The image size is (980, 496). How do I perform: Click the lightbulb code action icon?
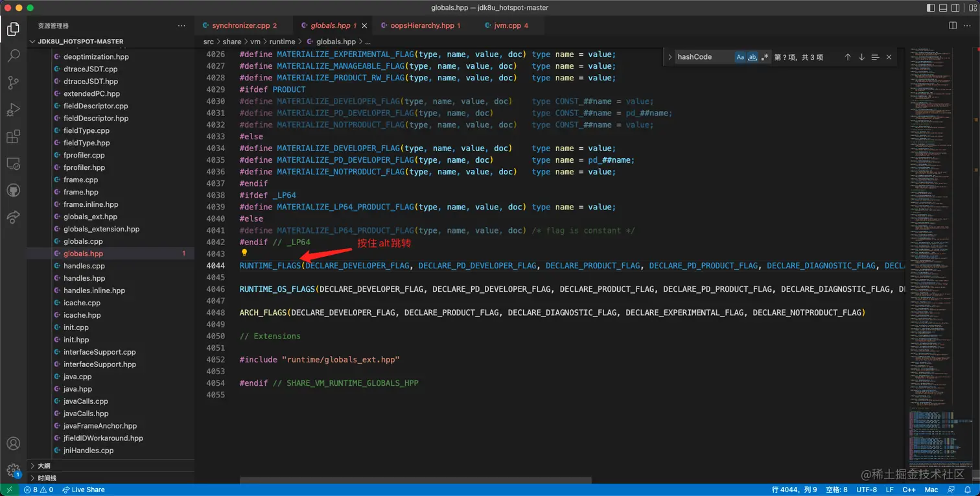[244, 253]
